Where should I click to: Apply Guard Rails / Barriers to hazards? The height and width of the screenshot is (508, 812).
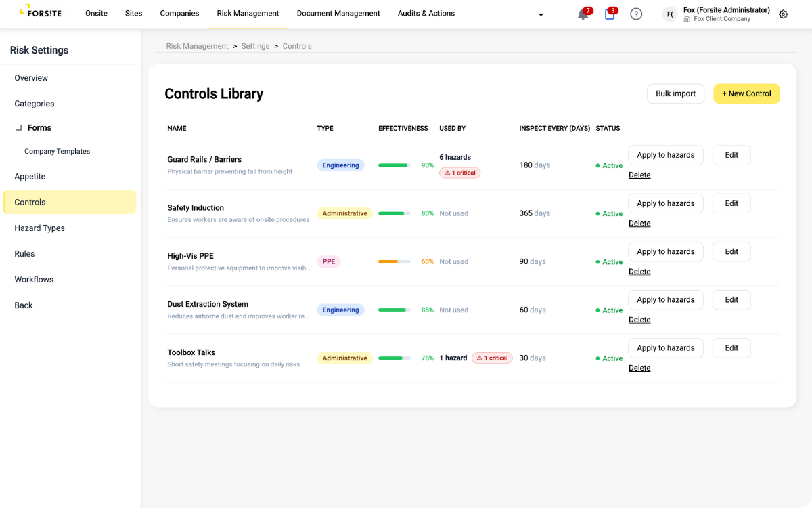[666, 155]
